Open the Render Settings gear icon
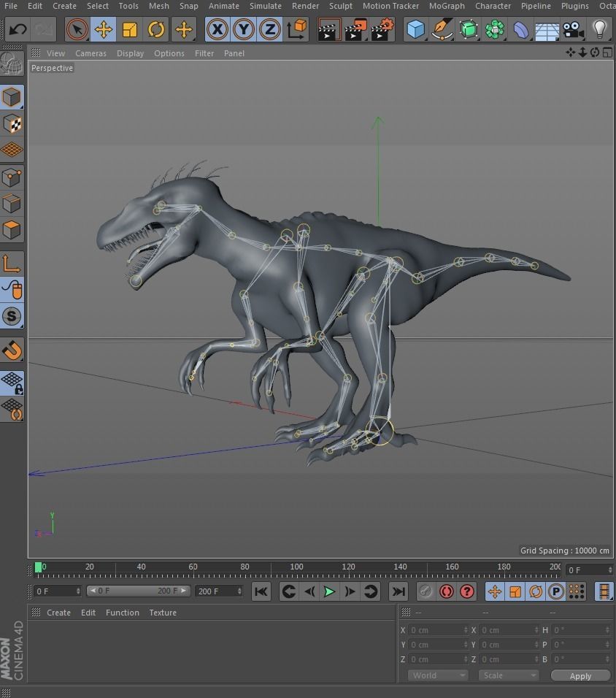This screenshot has height=698, width=616. click(x=382, y=29)
